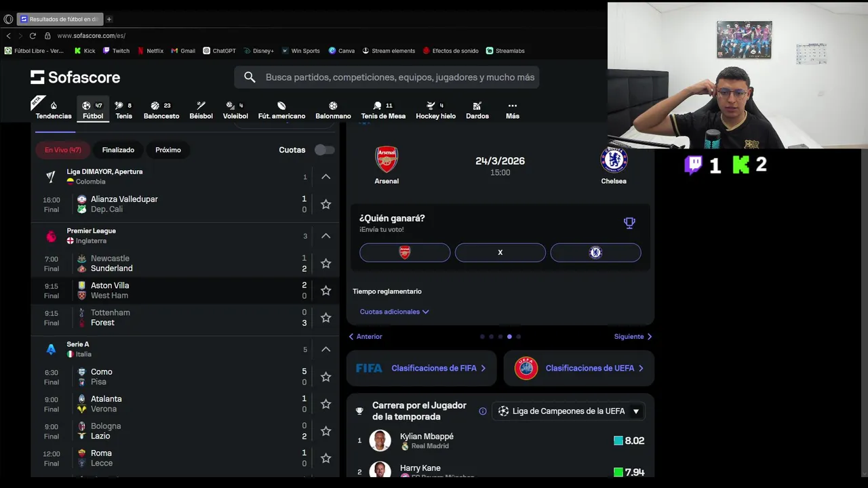Open Clasificaciones de FIFA link
This screenshot has height=488, width=868.
point(421,368)
